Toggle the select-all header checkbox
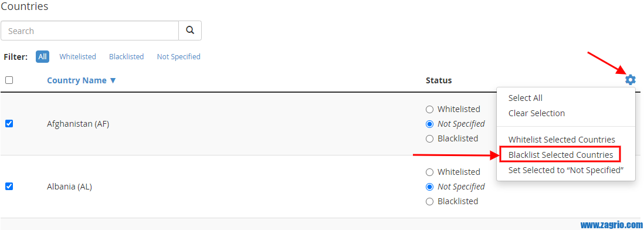The height and width of the screenshot is (230, 644). pos(9,80)
